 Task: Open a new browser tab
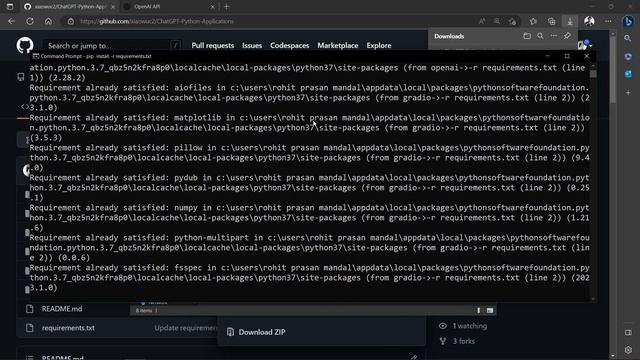click(x=227, y=7)
